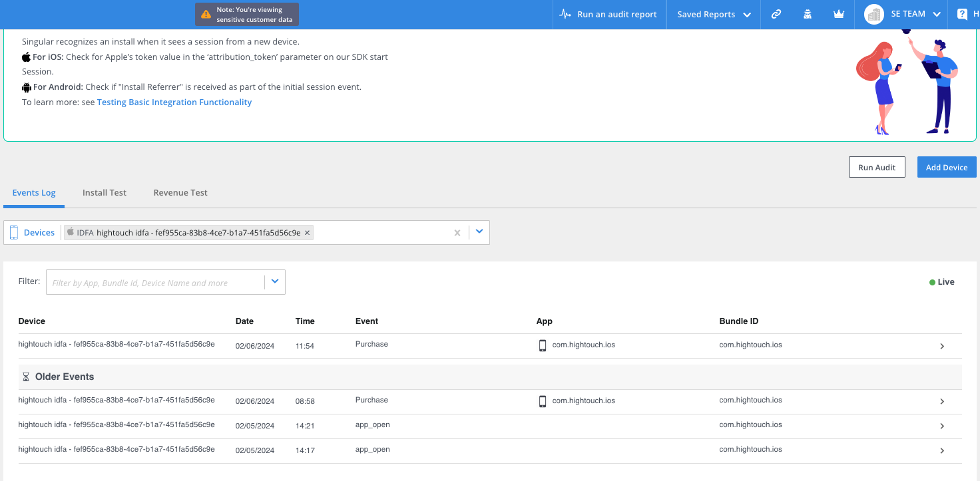Click Run an audit report
The width and height of the screenshot is (980, 481).
[609, 14]
